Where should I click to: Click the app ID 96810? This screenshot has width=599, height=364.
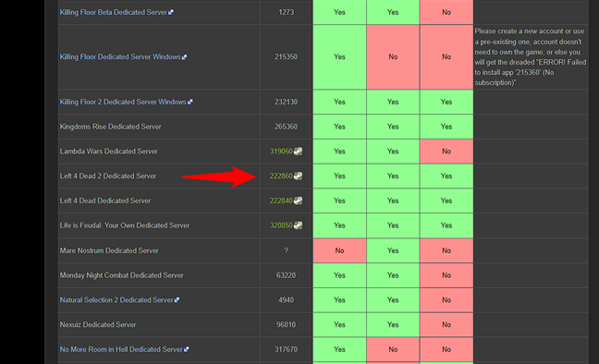[x=287, y=324]
